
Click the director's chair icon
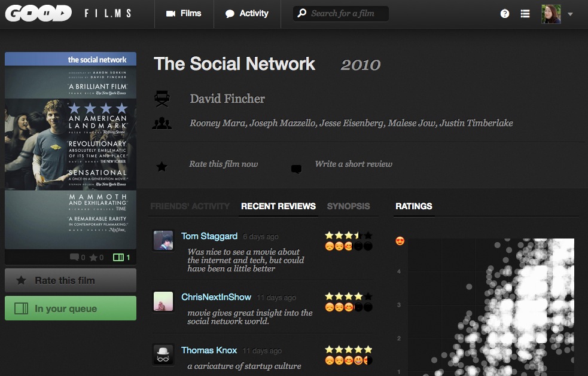162,99
